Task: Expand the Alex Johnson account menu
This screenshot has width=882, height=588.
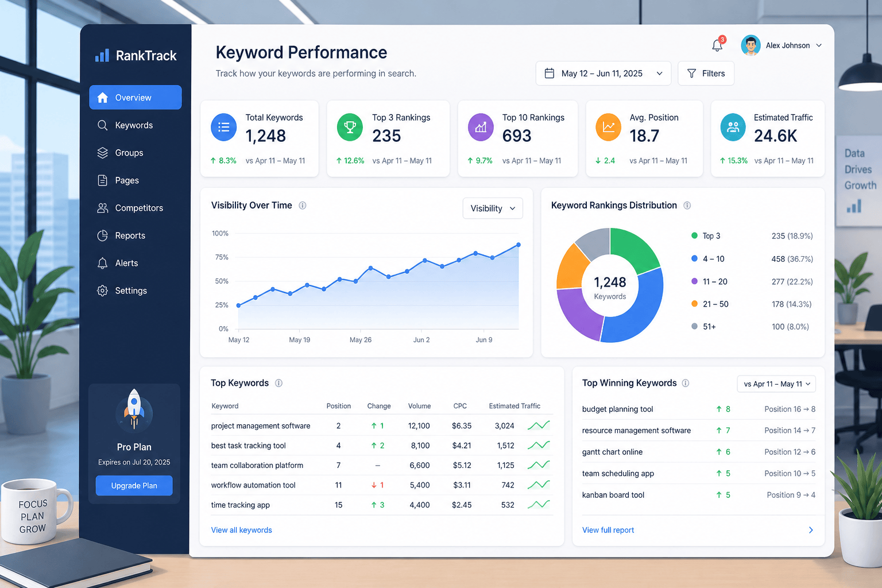Action: tap(782, 45)
